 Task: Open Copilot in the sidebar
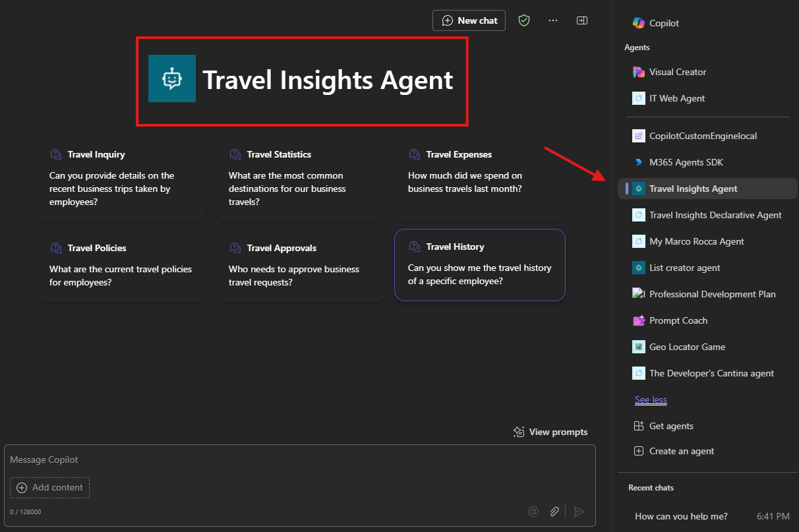(707, 23)
